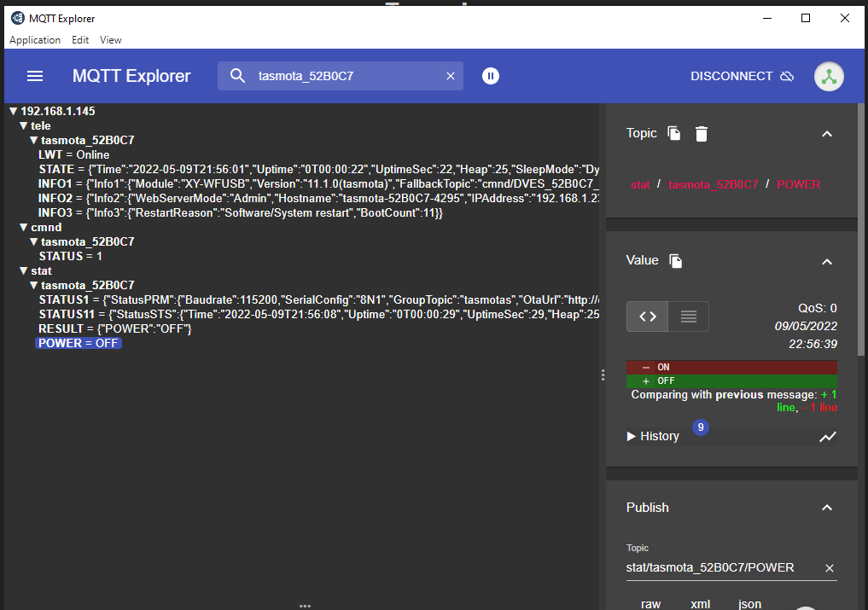Collapse the Topic panel chevron

point(827,134)
